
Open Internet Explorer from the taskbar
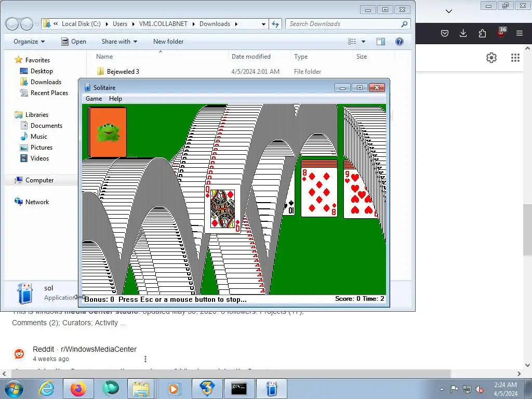coord(46,389)
